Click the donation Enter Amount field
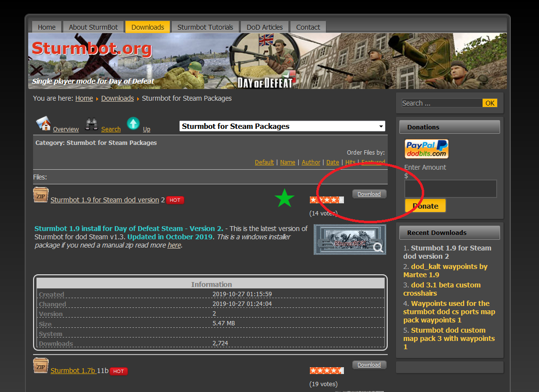 coord(450,189)
